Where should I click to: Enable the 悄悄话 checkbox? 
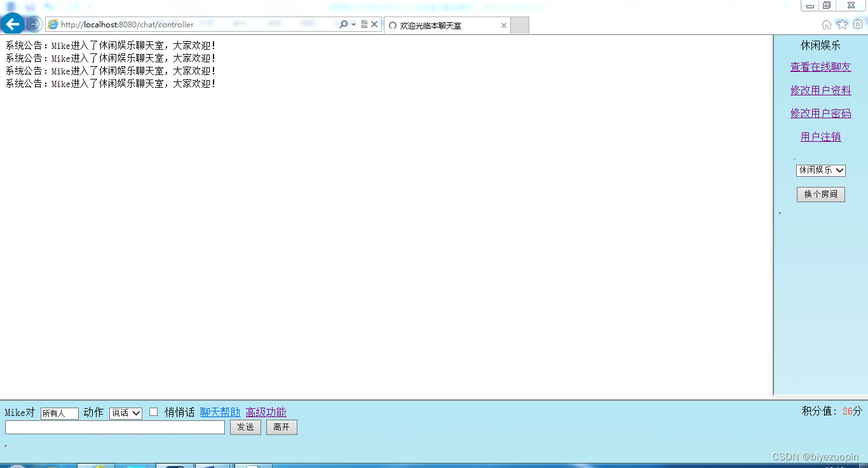(x=153, y=412)
